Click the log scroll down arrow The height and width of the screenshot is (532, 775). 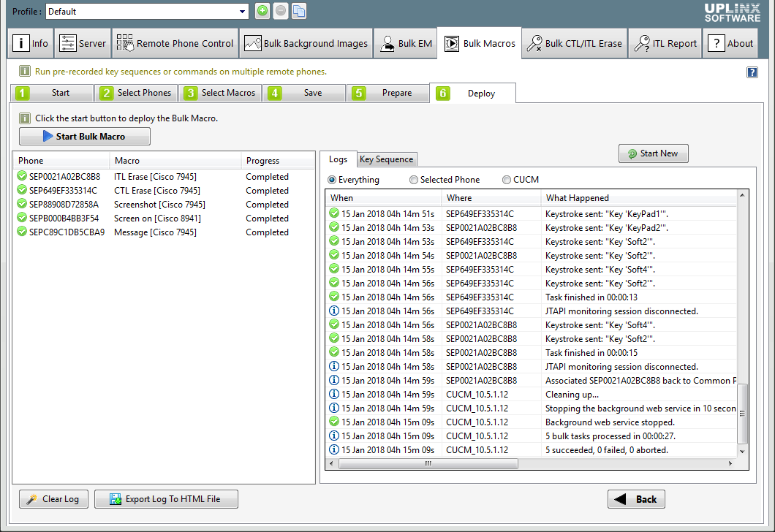click(742, 452)
